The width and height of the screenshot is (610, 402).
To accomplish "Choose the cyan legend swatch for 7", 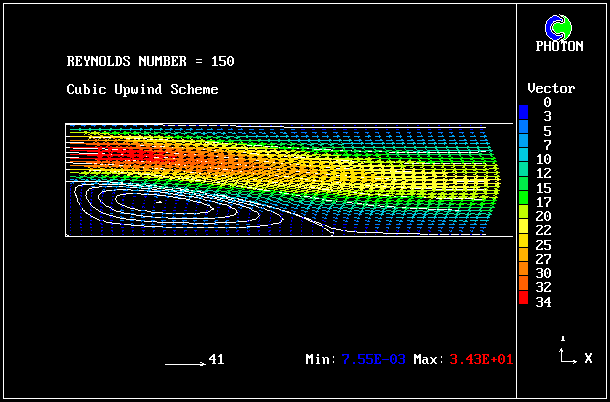I will point(524,145).
